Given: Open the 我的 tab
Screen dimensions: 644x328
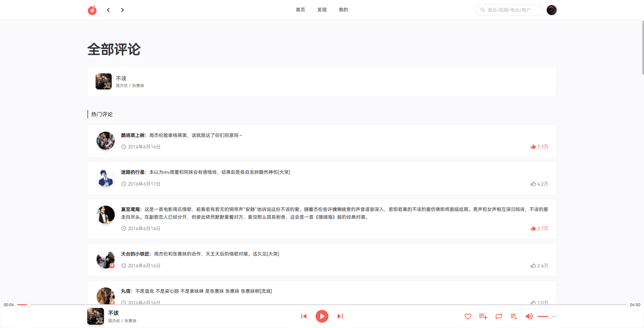Looking at the screenshot, I should (343, 10).
